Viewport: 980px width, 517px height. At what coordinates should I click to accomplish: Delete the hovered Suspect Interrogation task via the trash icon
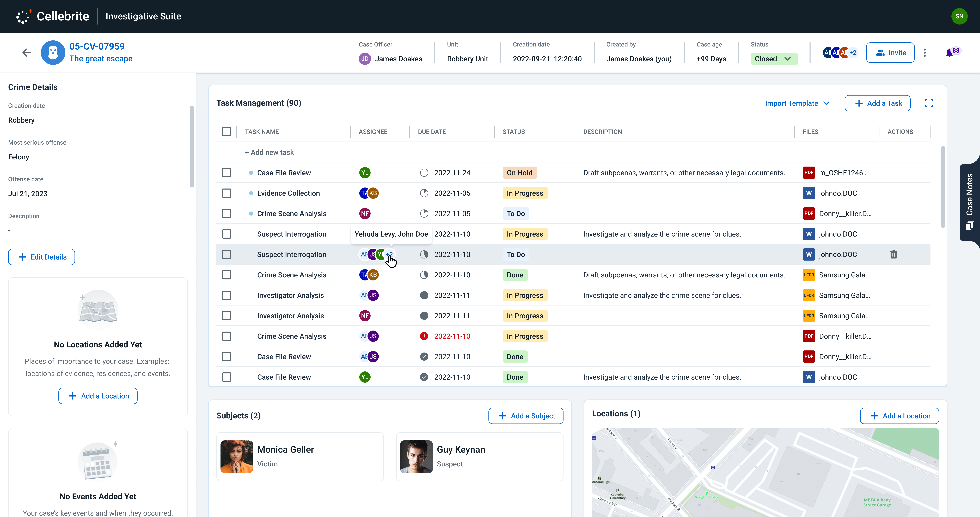(894, 254)
